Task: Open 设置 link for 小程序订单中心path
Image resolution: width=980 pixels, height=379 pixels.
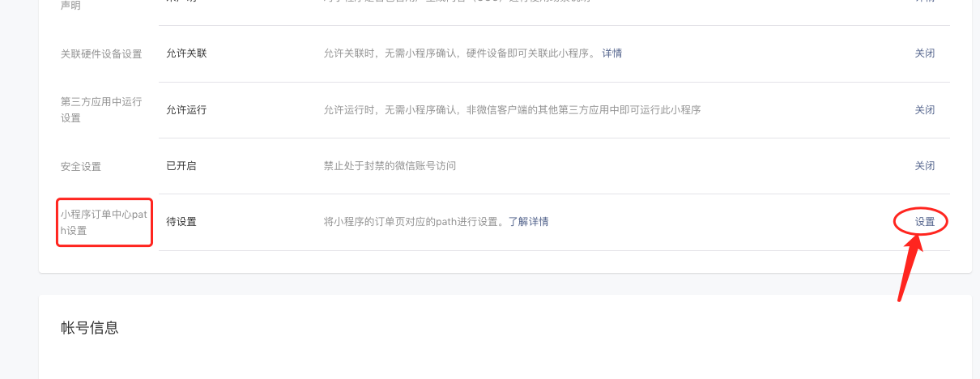Action: pyautogui.click(x=925, y=222)
